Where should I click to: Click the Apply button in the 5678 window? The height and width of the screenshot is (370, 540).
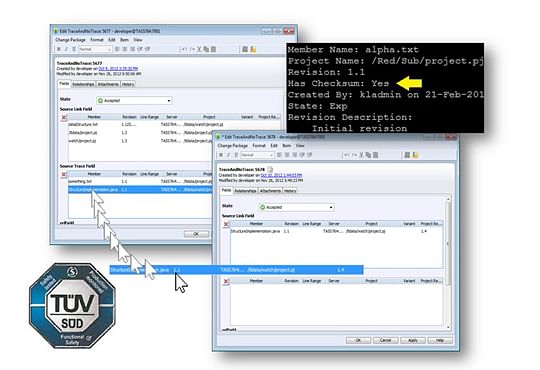coord(413,340)
